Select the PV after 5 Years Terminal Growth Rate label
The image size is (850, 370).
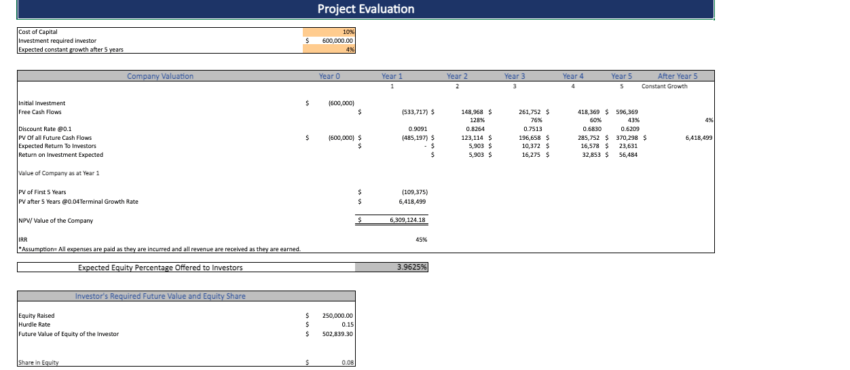coord(79,202)
